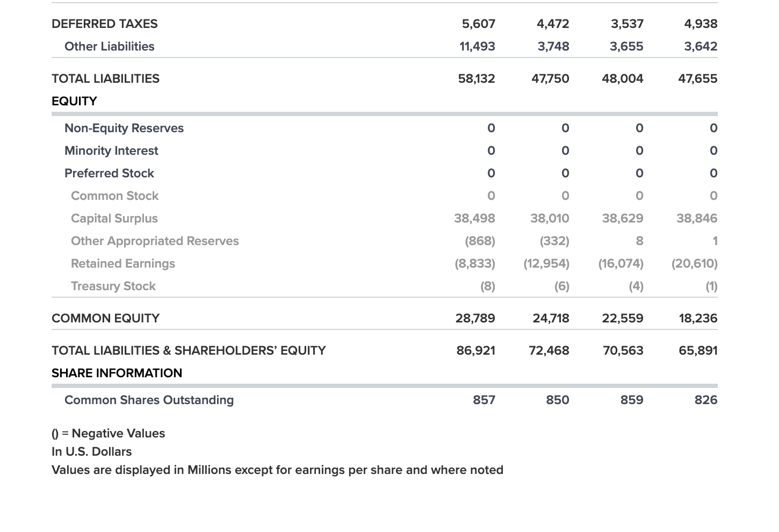This screenshot has height=532, width=779.
Task: Select the 'In U.S. Dollars' footnote
Action: pos(92,451)
